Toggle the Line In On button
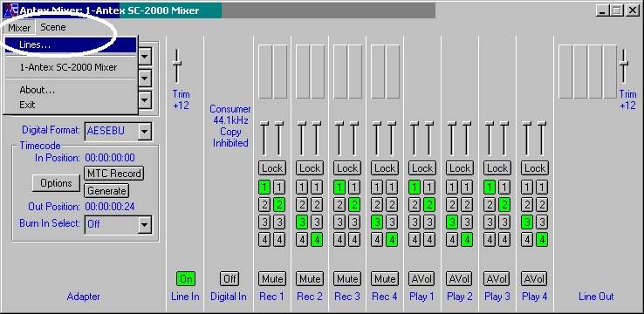Viewport: 644px width, 314px height. (186, 279)
